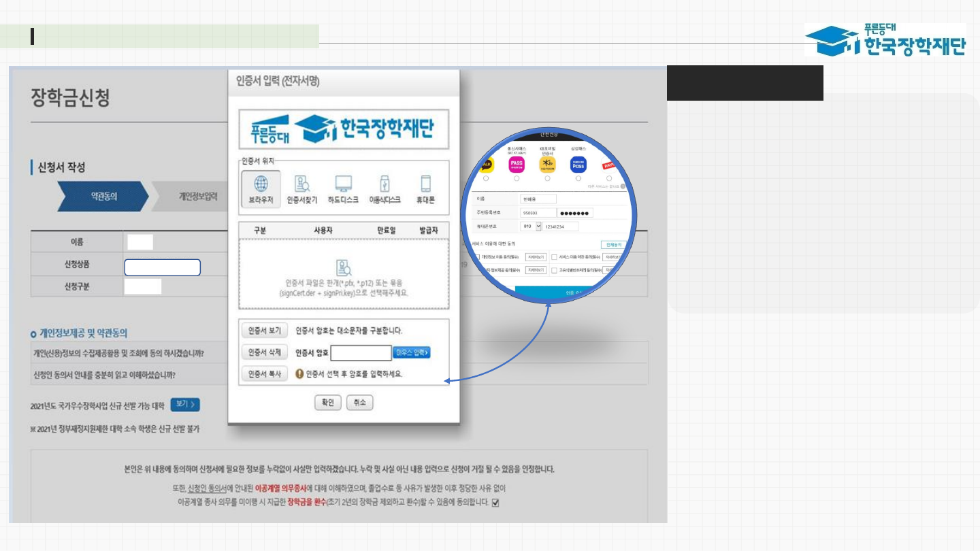Pick the 휴대폰 mobile phone icon

click(425, 189)
